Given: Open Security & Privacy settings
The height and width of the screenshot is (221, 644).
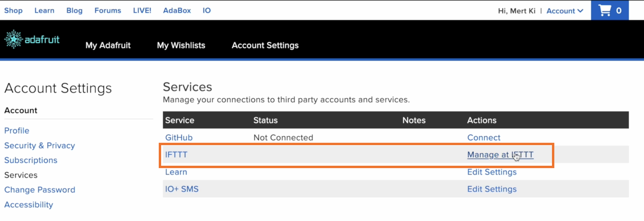Looking at the screenshot, I should click(40, 145).
